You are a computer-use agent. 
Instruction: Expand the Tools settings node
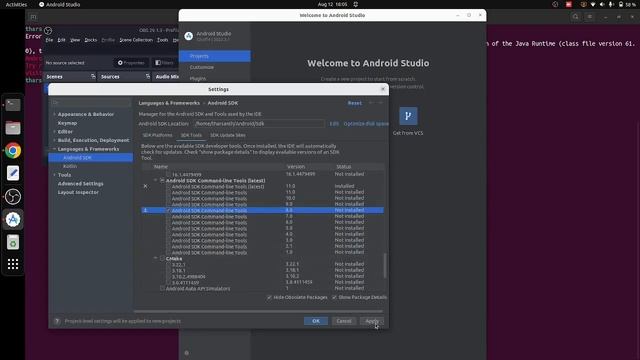tap(54, 175)
